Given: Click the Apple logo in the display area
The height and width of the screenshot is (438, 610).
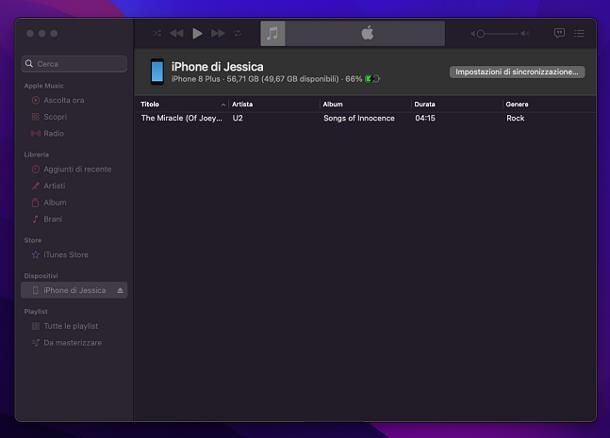Looking at the screenshot, I should (x=367, y=33).
